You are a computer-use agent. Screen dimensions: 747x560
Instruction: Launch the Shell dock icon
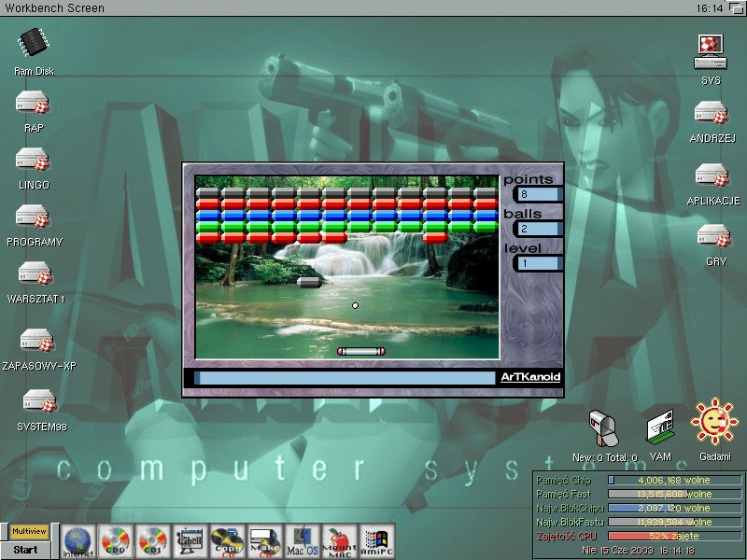tap(190, 541)
